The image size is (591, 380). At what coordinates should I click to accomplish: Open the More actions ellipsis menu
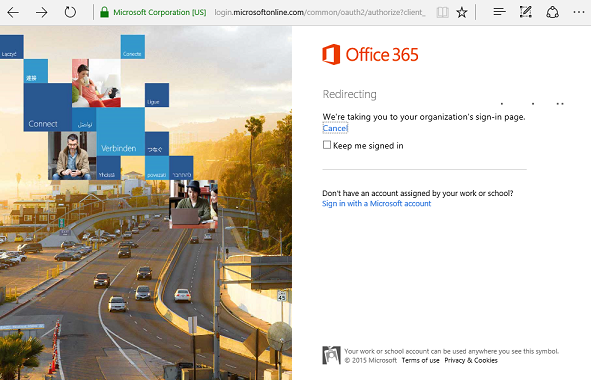[579, 12]
